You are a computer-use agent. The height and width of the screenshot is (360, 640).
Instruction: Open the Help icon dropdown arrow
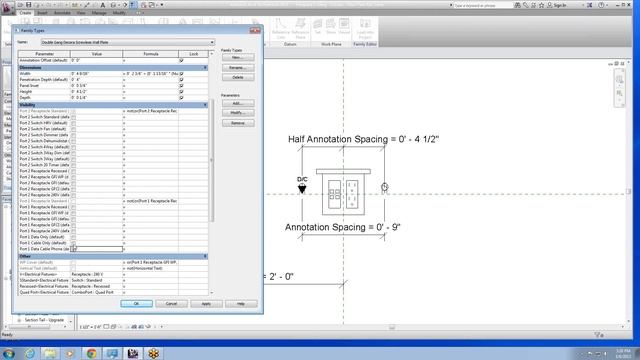[x=607, y=5]
